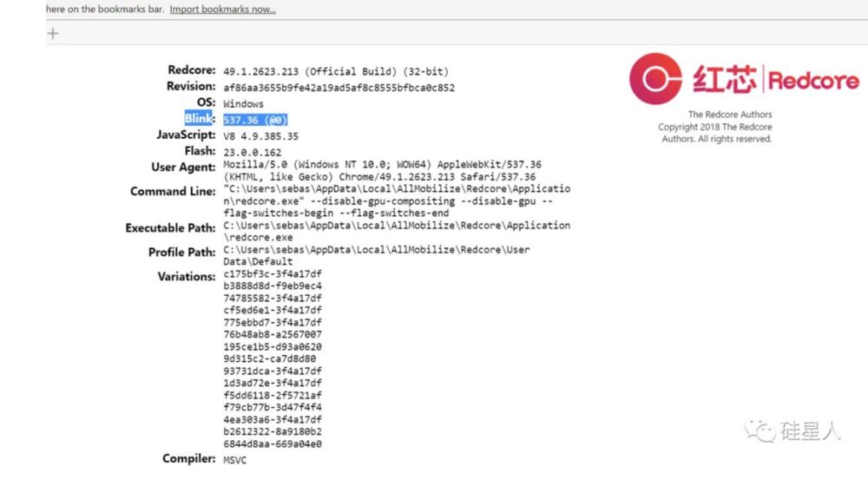The width and height of the screenshot is (868, 493).
Task: Click the OS label
Action: tap(206, 102)
